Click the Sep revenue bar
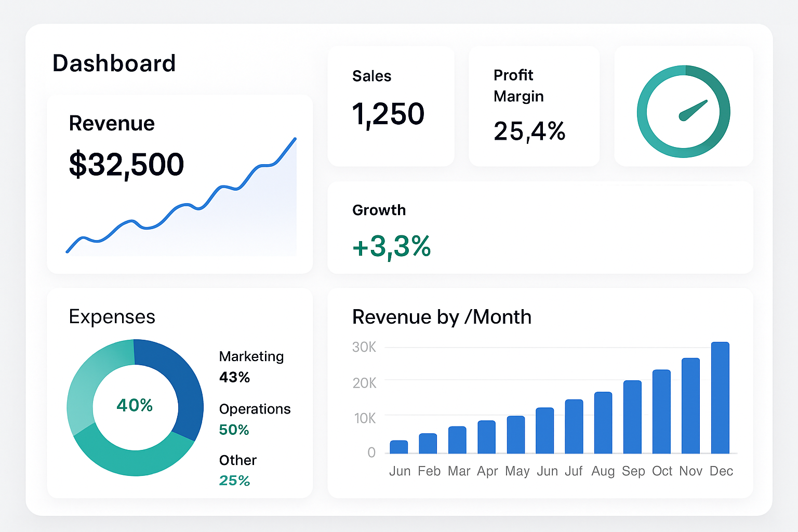 pyautogui.click(x=632, y=417)
